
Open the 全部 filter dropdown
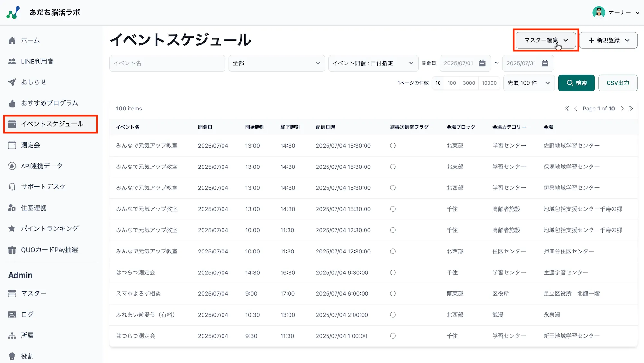[x=276, y=63]
